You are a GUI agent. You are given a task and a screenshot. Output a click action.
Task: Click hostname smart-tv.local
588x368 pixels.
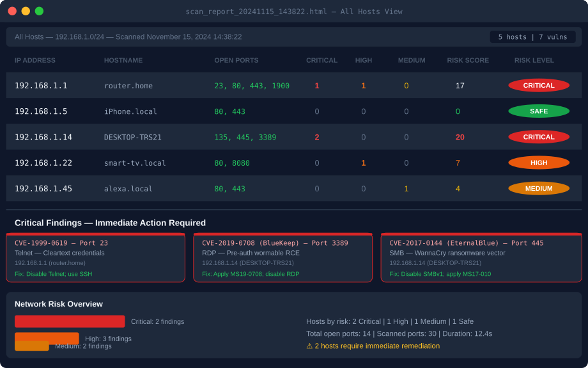(135, 163)
